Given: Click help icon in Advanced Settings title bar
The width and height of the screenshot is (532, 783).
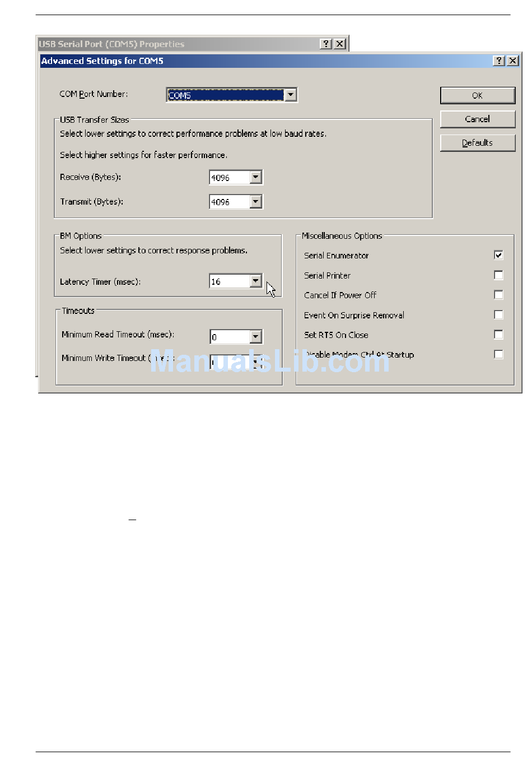Looking at the screenshot, I should (499, 61).
